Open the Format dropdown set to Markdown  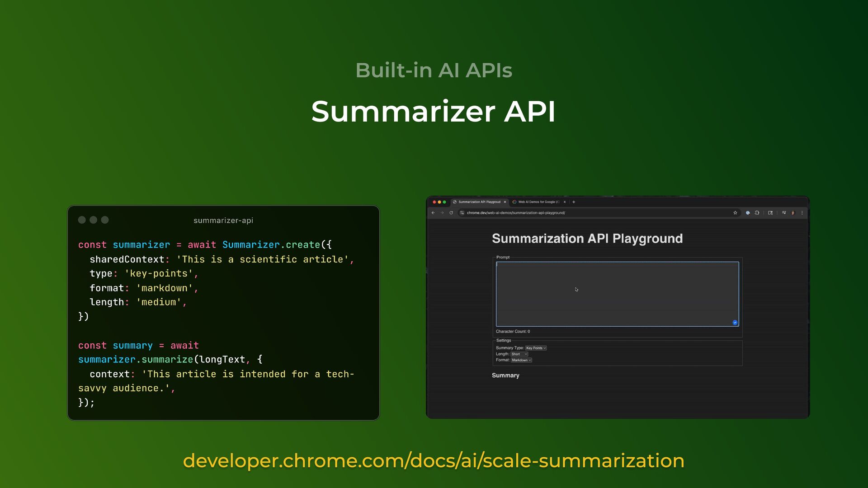(522, 360)
